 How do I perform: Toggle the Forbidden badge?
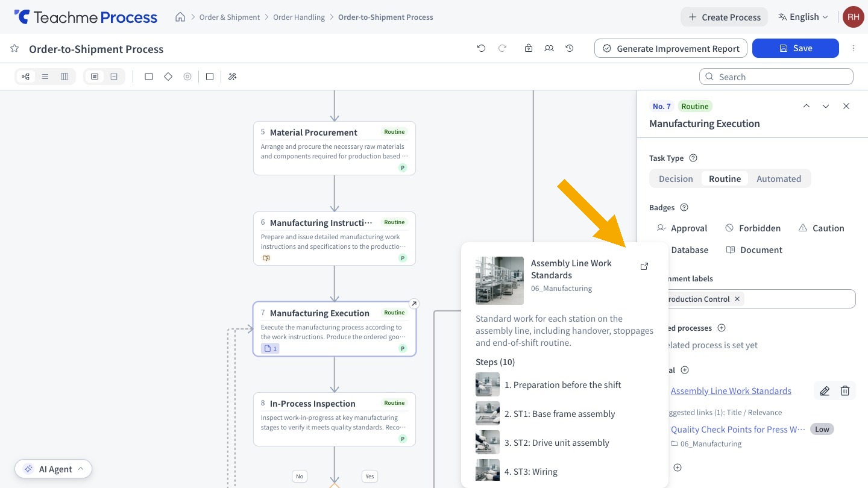pos(753,228)
